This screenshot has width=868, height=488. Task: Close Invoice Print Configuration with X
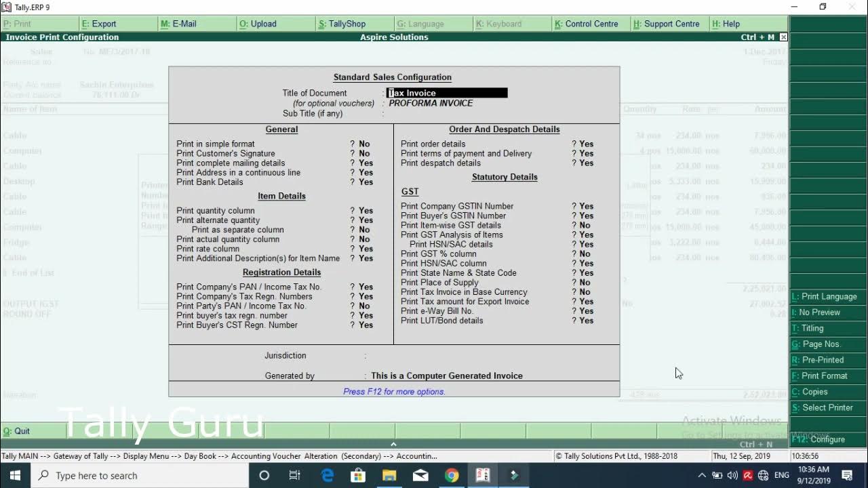784,37
